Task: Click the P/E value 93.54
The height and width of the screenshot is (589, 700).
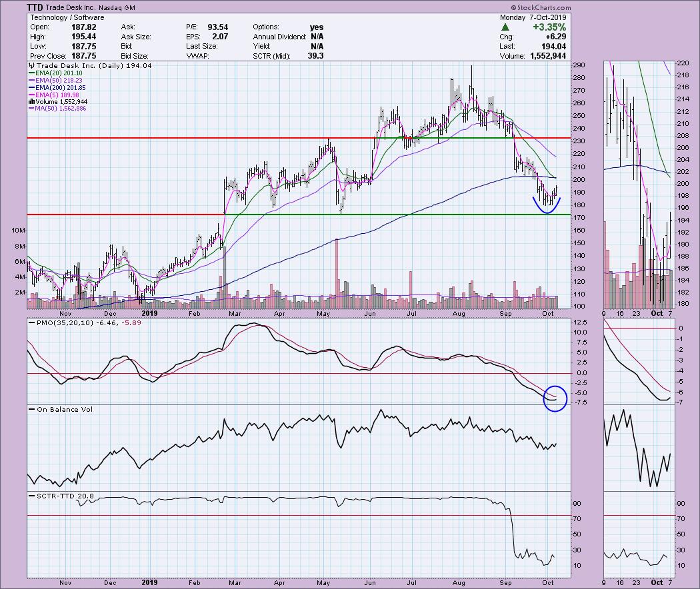Action: (218, 27)
